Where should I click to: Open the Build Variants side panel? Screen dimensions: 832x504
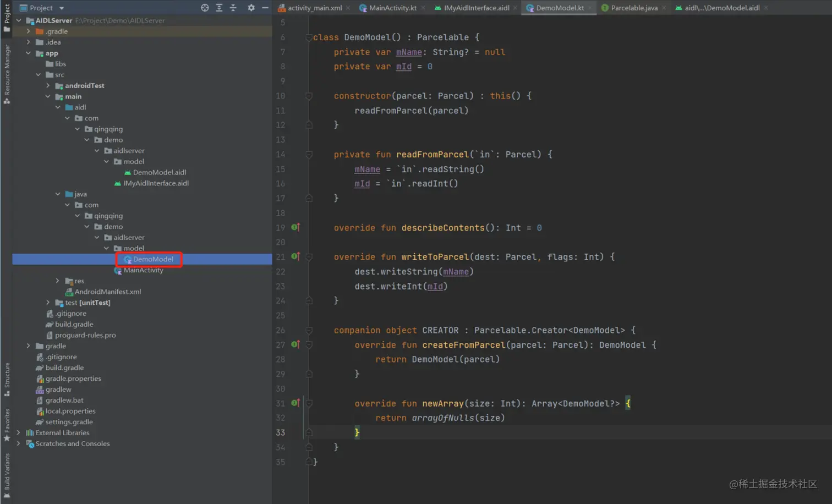click(x=7, y=475)
